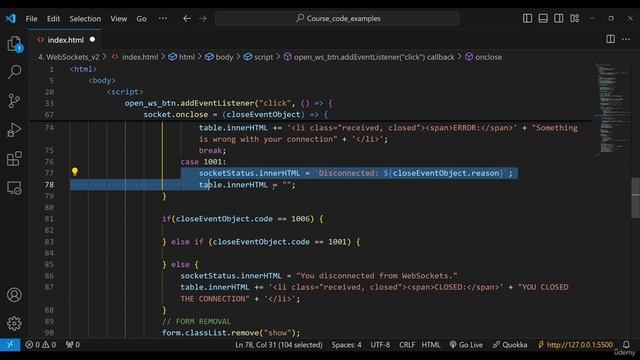Click the Course_code_examples command center search
The width and height of the screenshot is (640, 360).
337,18
